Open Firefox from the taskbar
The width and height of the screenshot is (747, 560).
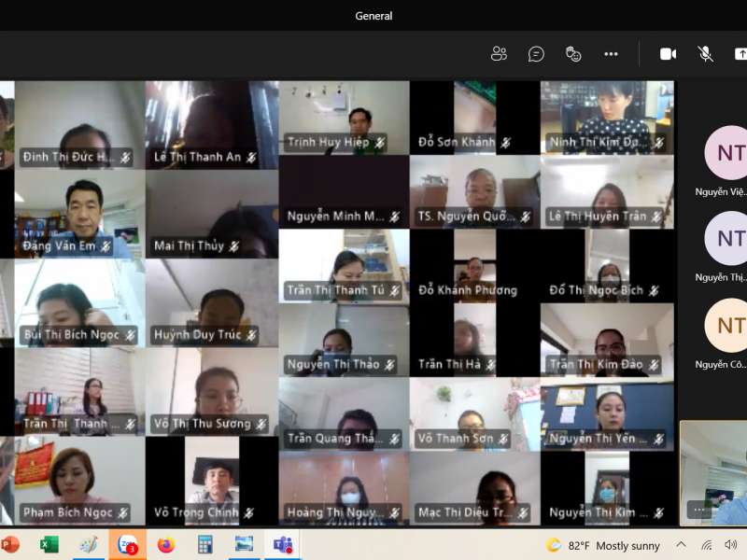point(166,544)
